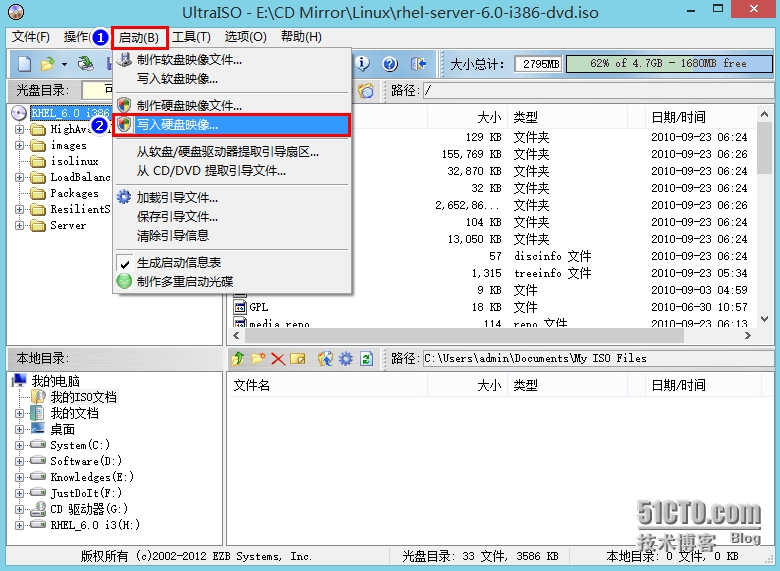Click the green refresh icon in local toolbar
The width and height of the screenshot is (780, 571).
coord(367,358)
